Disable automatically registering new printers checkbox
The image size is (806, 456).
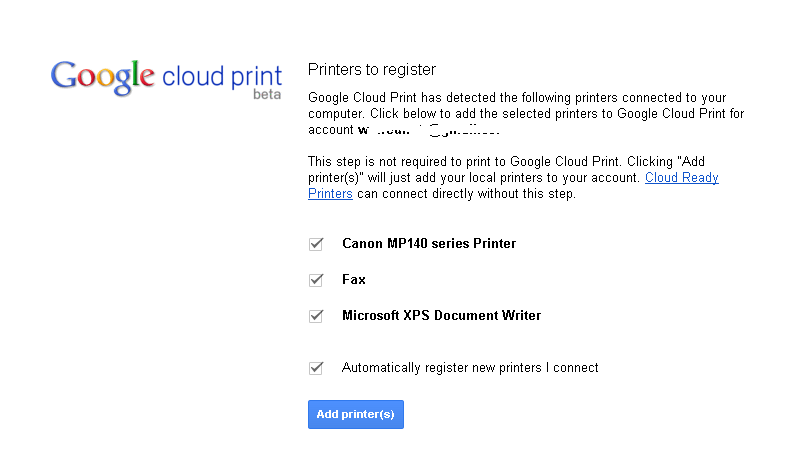316,368
